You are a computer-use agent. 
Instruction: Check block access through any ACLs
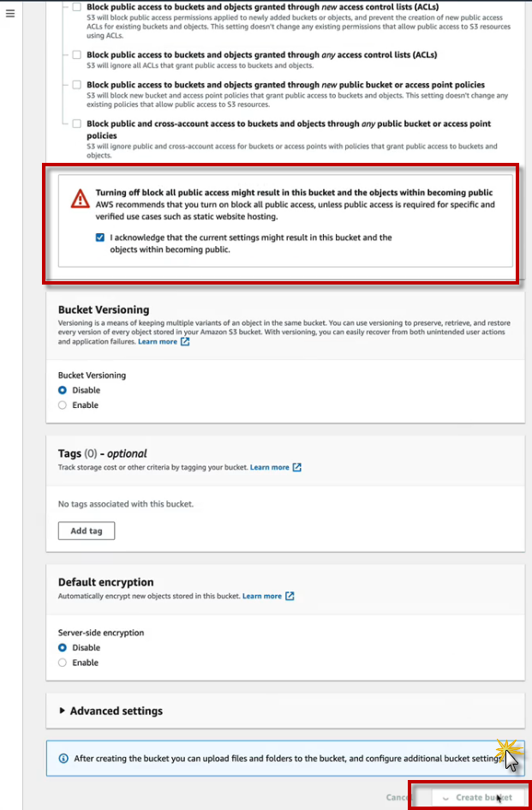77,55
